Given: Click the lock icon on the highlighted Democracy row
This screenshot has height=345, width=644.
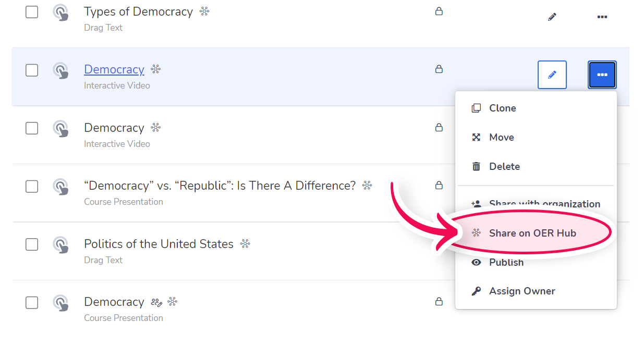Looking at the screenshot, I should click(x=439, y=69).
